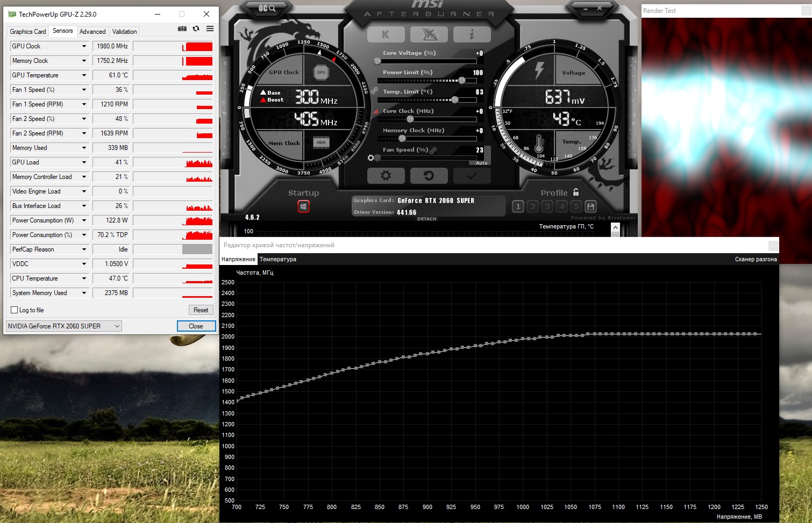
Task: Open NVIDIA GeForce RTX 2060 SUPER selector
Action: pyautogui.click(x=64, y=326)
